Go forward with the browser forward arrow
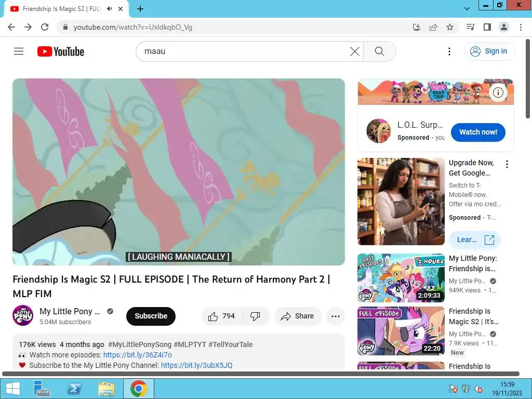532x399 pixels. tap(28, 27)
